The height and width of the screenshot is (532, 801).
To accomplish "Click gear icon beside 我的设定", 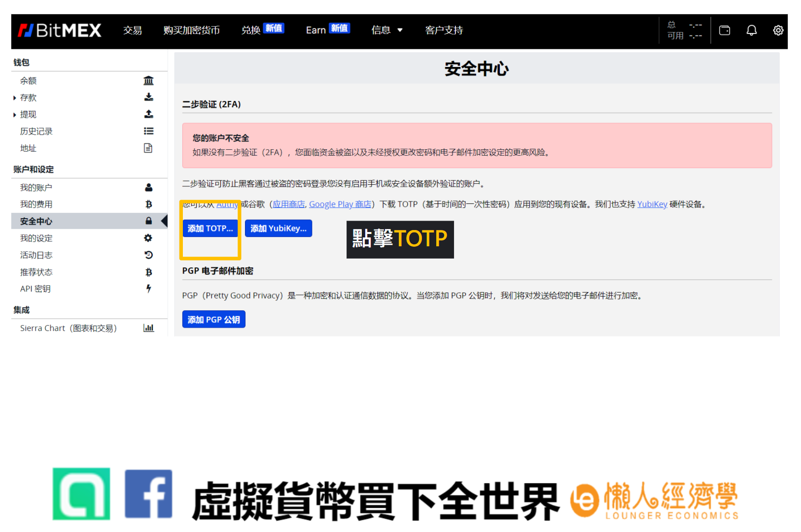I will [148, 238].
